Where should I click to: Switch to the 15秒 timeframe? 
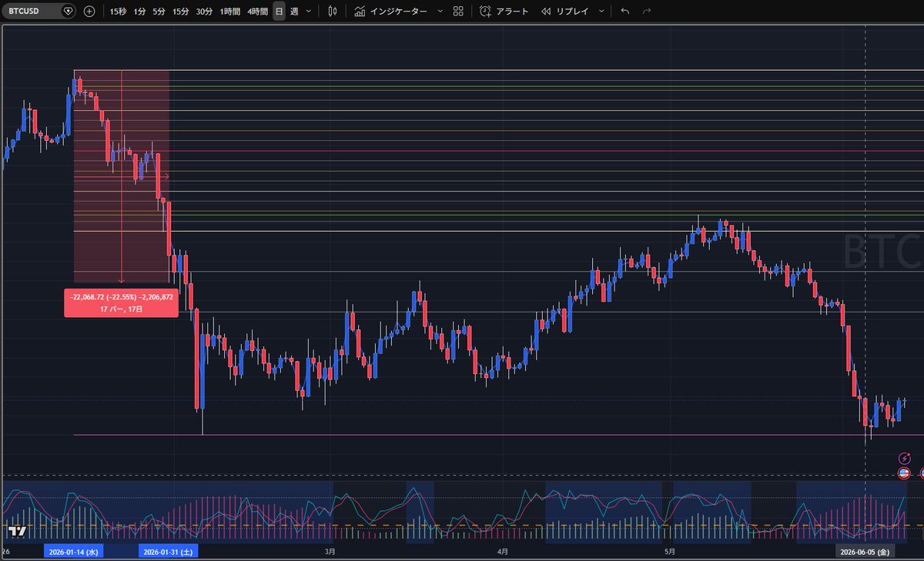(118, 12)
